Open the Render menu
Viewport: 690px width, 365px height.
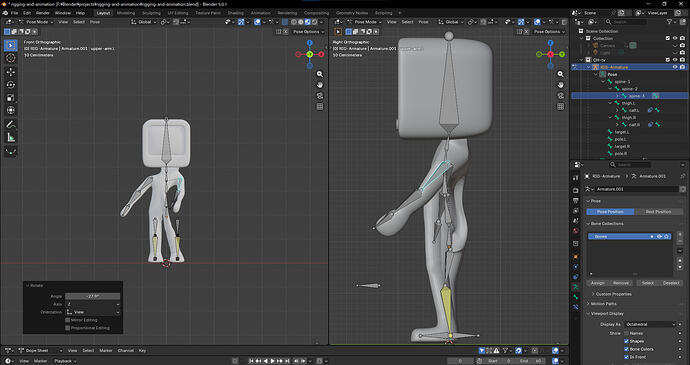click(43, 13)
